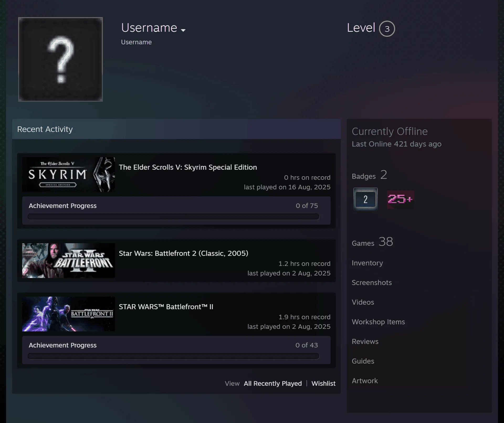Open STAR WARS Battlefront II purple thumbnail
The image size is (504, 423).
69,314
